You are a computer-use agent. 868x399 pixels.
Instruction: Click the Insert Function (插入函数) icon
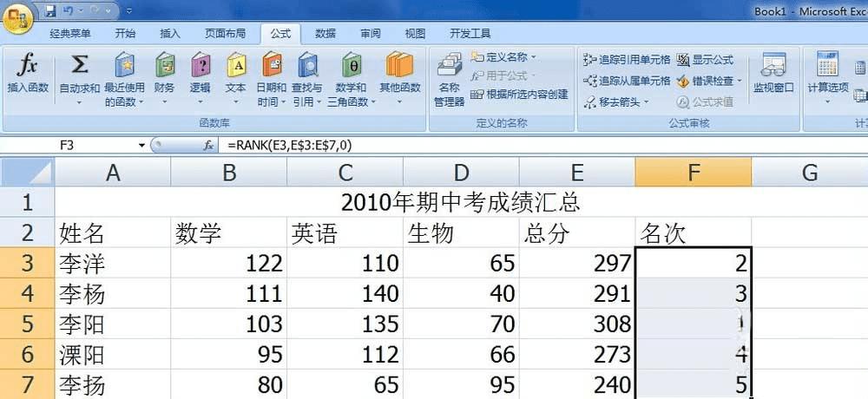(27, 66)
